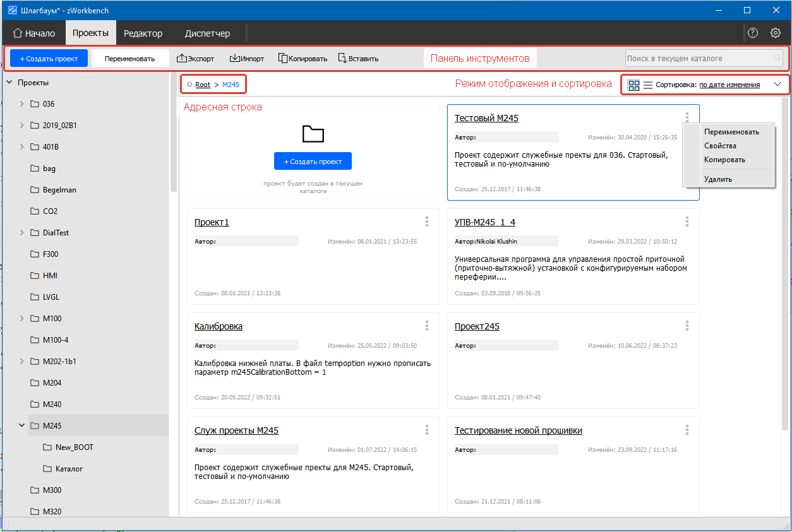The image size is (792, 532).
Task: Switch to grid view mode
Action: [x=634, y=85]
